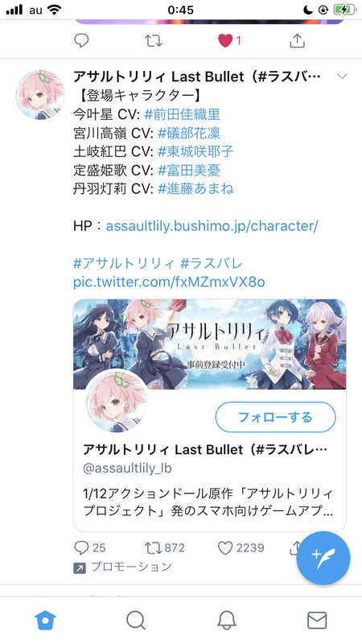Screen dimensions: 362x644
Task: Like the promoted tweet with 2239 likes
Action: click(x=225, y=548)
